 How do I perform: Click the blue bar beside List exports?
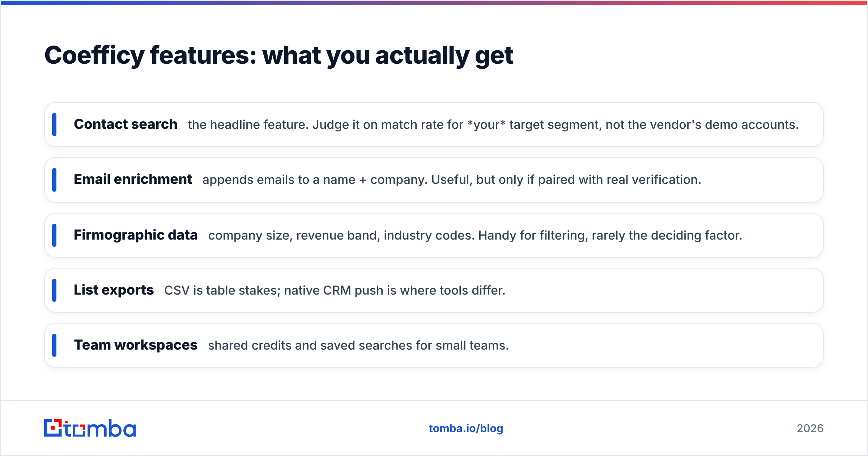point(54,290)
